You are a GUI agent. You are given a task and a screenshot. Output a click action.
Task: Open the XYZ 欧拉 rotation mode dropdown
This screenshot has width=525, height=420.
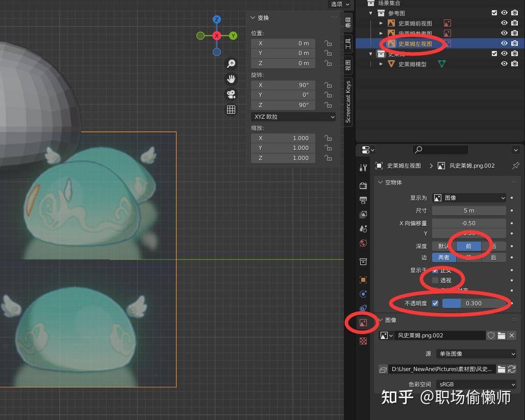293,117
